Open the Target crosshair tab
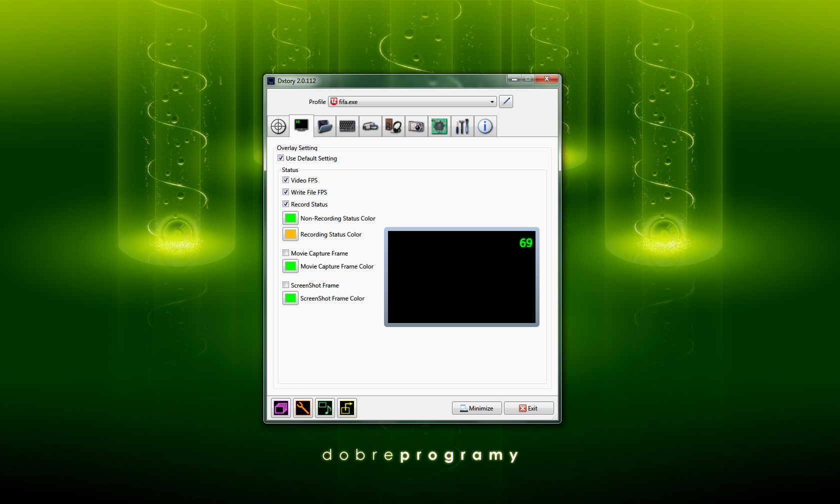The height and width of the screenshot is (504, 840). click(x=278, y=126)
